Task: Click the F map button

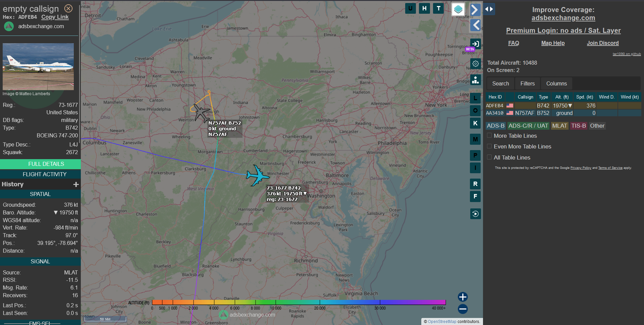Action: click(x=475, y=196)
